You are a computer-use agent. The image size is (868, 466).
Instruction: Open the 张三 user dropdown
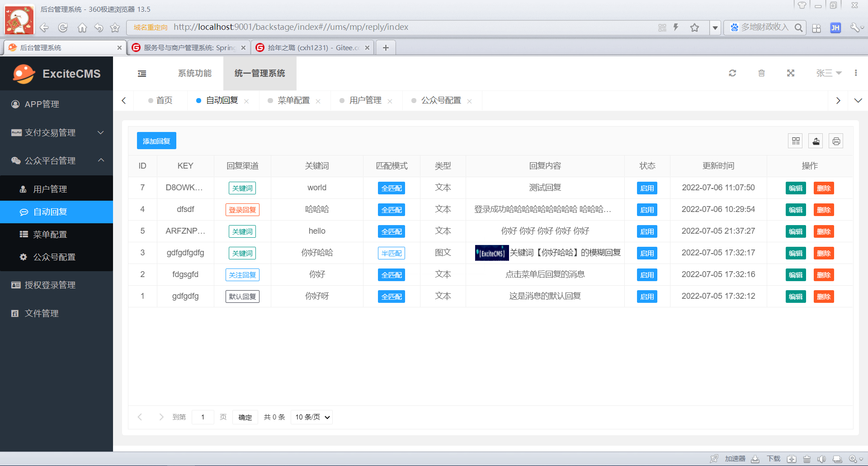click(x=829, y=73)
